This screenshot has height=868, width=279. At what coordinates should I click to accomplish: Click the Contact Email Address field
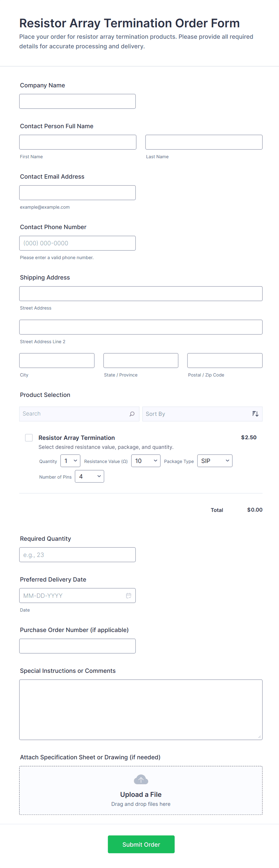click(77, 193)
